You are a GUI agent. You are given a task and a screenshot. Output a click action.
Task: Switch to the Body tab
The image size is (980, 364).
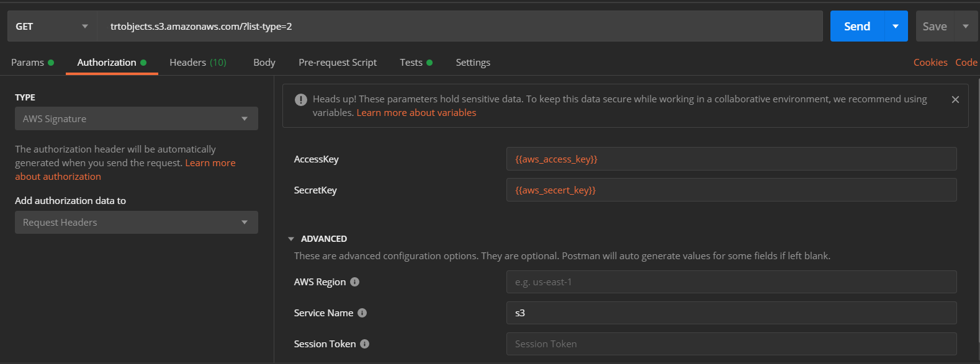(x=264, y=62)
